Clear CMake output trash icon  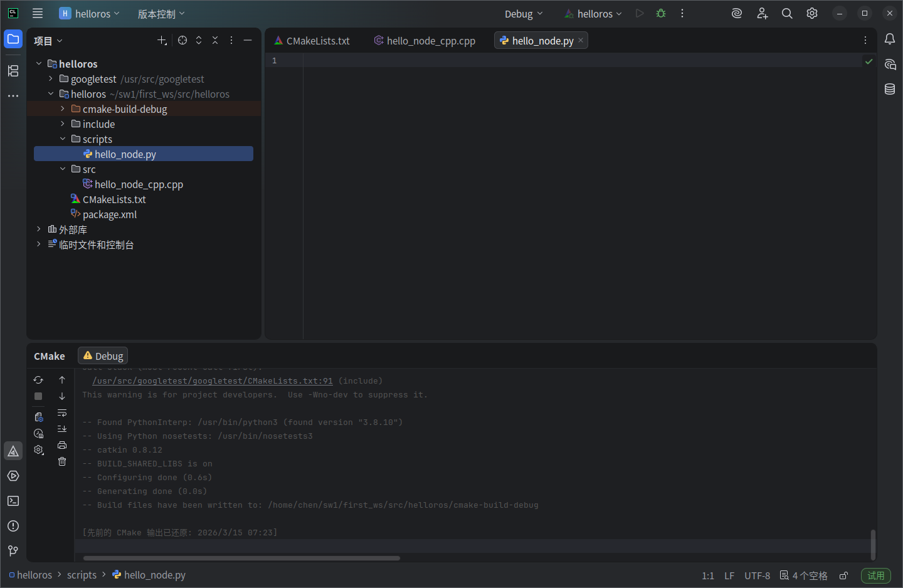(62, 461)
